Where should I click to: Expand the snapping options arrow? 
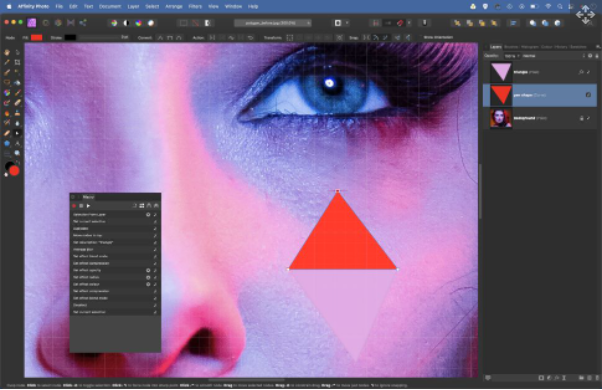tap(409, 23)
